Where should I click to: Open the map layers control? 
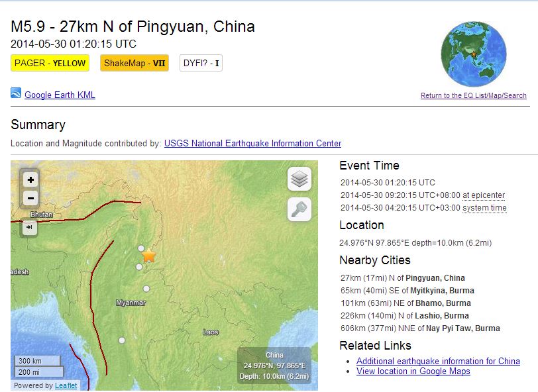pyautogui.click(x=299, y=179)
